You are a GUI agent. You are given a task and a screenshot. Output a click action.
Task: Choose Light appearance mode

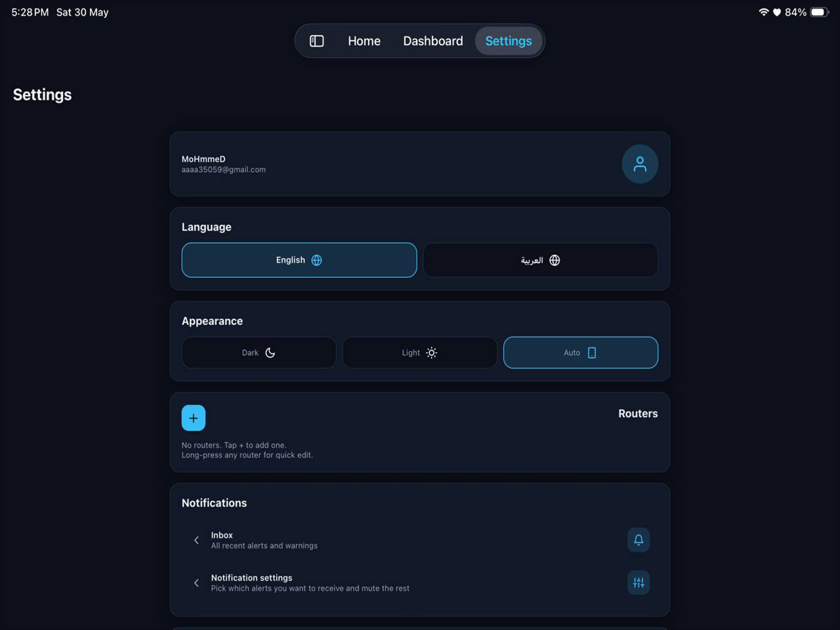tap(420, 353)
